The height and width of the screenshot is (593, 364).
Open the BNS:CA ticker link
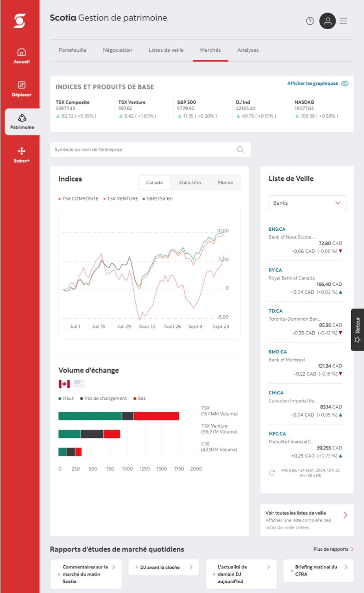pos(277,229)
